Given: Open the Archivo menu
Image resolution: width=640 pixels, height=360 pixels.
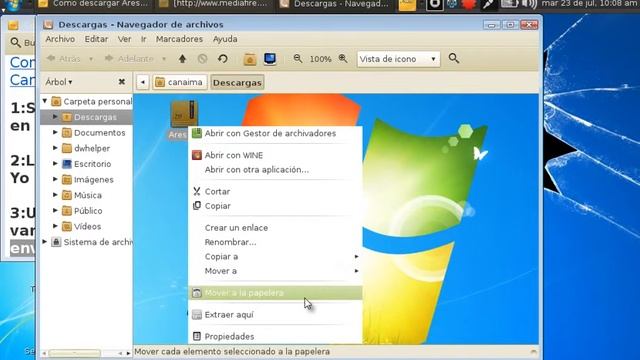Looking at the screenshot, I should coord(60,39).
